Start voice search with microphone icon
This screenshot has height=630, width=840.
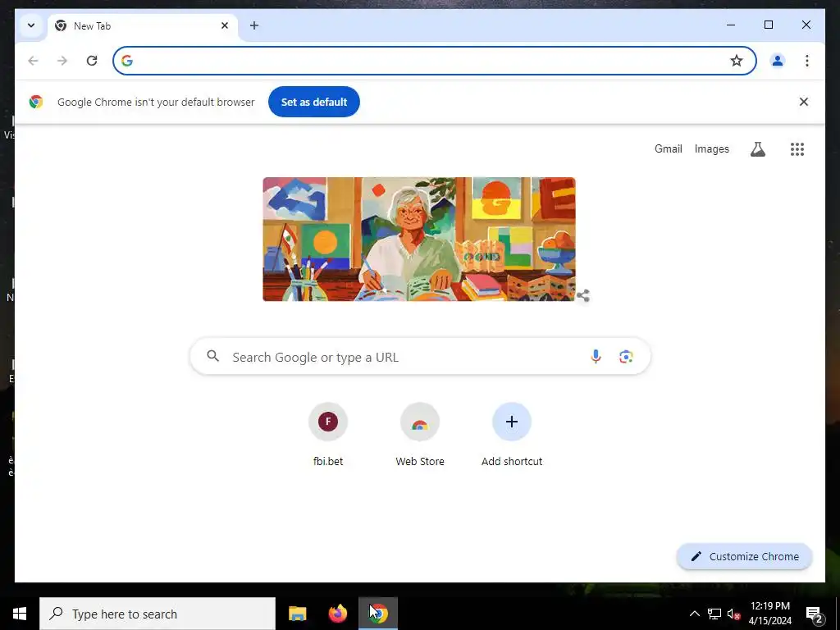click(596, 356)
